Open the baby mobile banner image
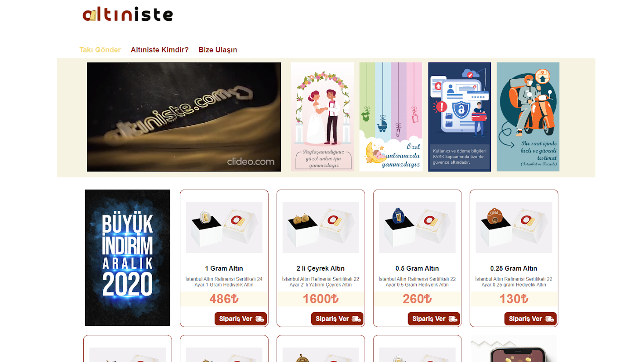This screenshot has width=644, height=362. click(x=391, y=117)
